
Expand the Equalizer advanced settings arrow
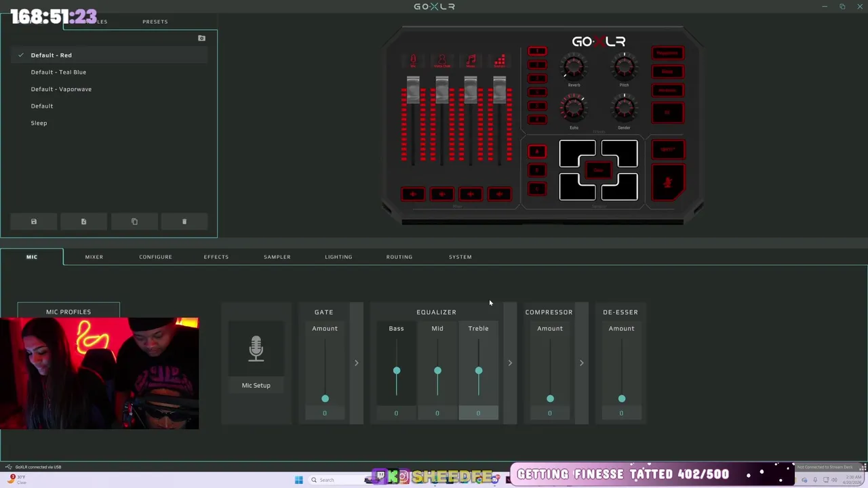510,363
